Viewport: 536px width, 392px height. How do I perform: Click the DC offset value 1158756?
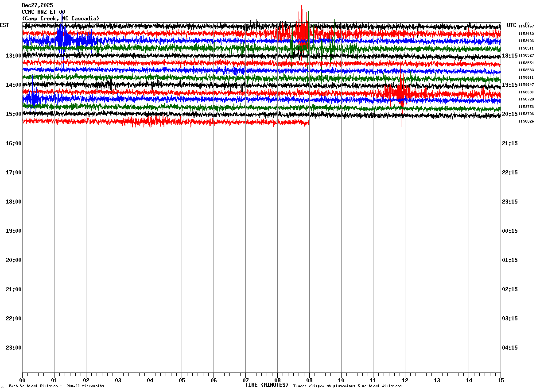[526, 107]
